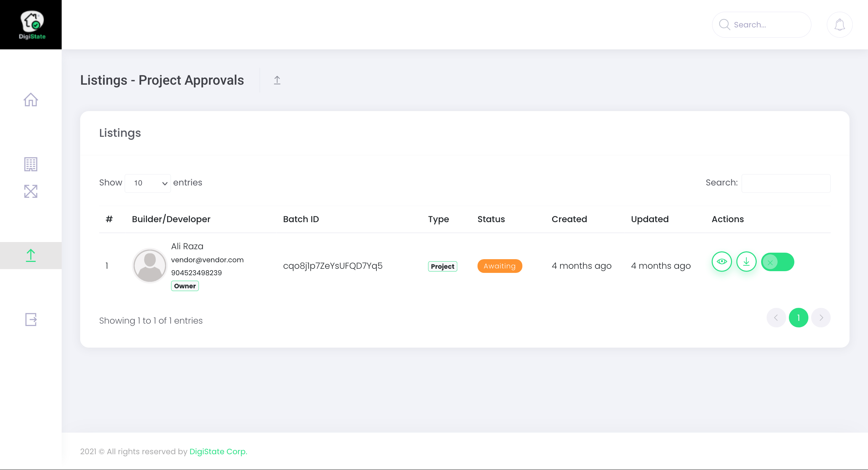Open the building listings sidebar icon
This screenshot has width=868, height=470.
point(31,164)
